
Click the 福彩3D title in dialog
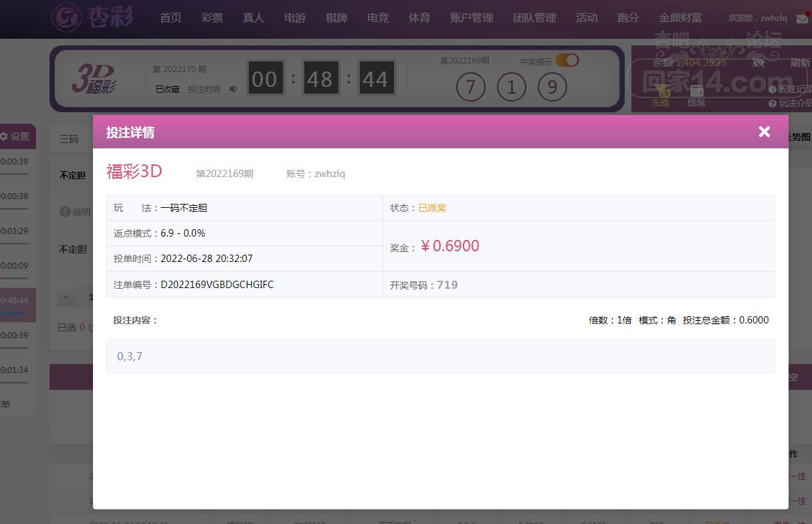click(134, 171)
